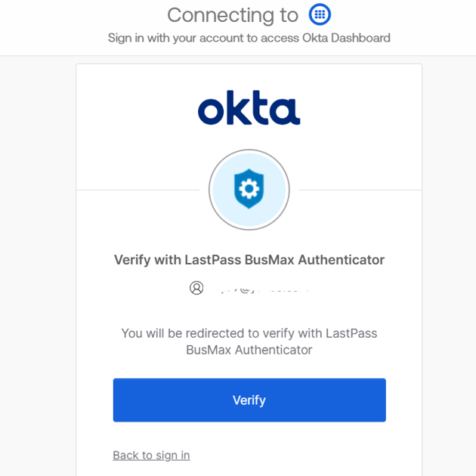Image resolution: width=476 pixels, height=476 pixels.
Task: Click the "You will be redirected" message
Action: 249,333
